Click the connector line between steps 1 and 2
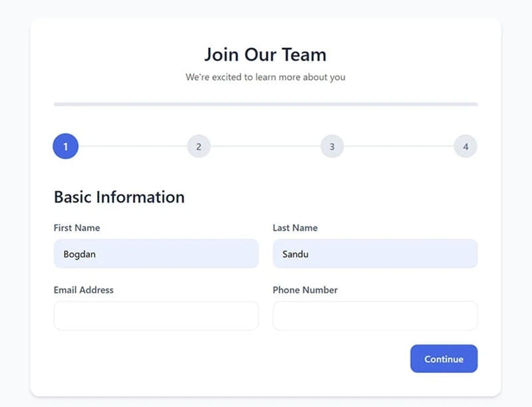This screenshot has width=532, height=407. [132, 146]
